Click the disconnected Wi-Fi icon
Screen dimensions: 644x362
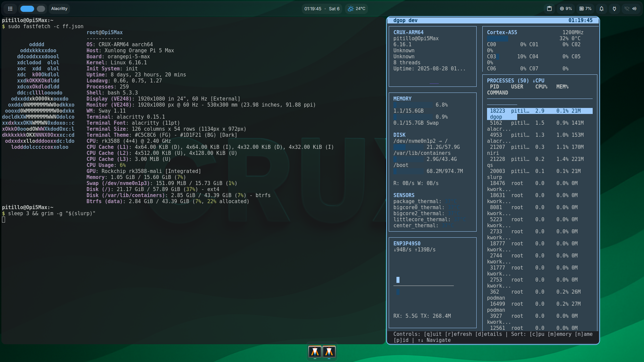627,9
